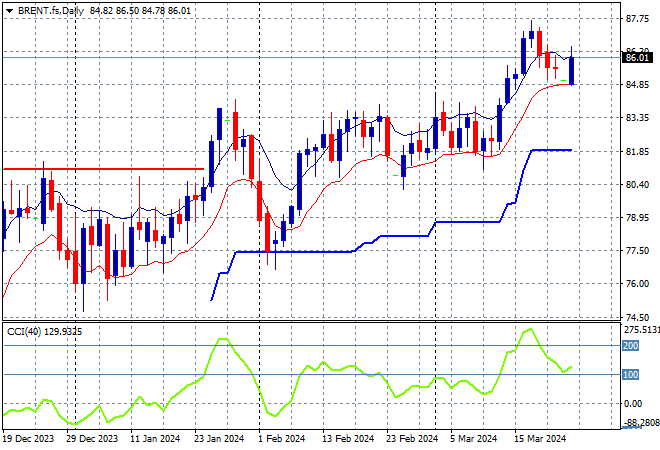The image size is (660, 450).
Task: Click the CCI 100 level label
Action: [631, 374]
